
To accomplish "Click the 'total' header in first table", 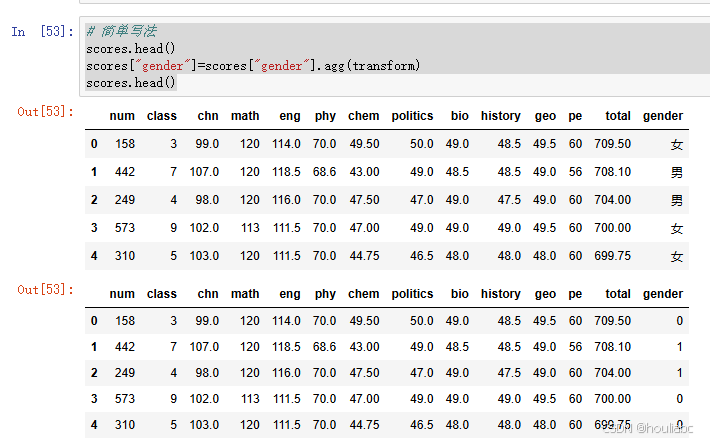I will [x=618, y=116].
